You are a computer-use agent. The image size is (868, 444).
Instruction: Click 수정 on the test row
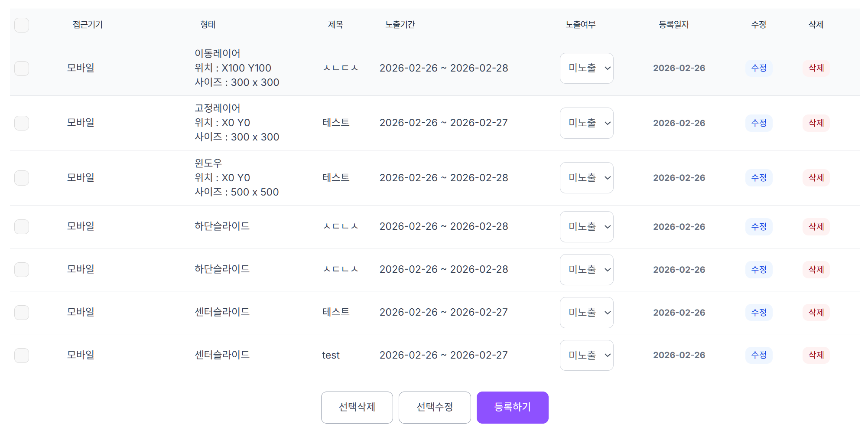(759, 355)
